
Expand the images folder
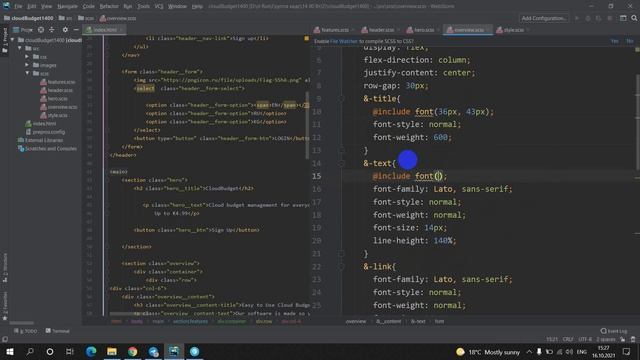(x=27, y=65)
